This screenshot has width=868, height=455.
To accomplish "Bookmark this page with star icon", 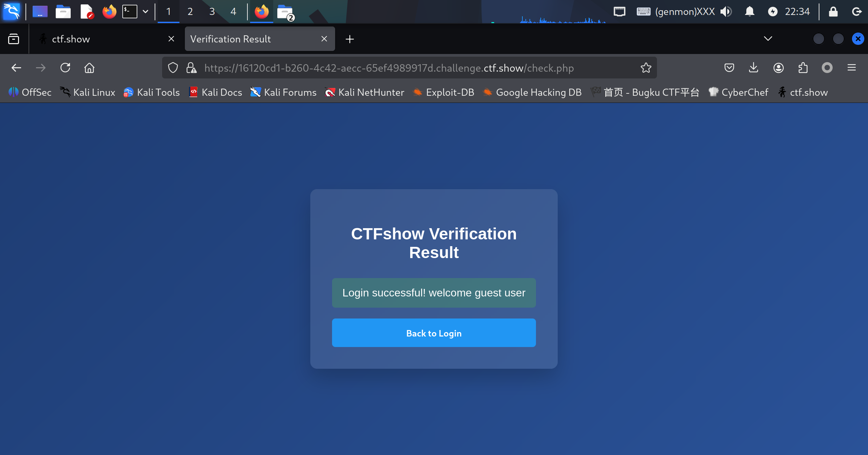I will click(x=646, y=68).
